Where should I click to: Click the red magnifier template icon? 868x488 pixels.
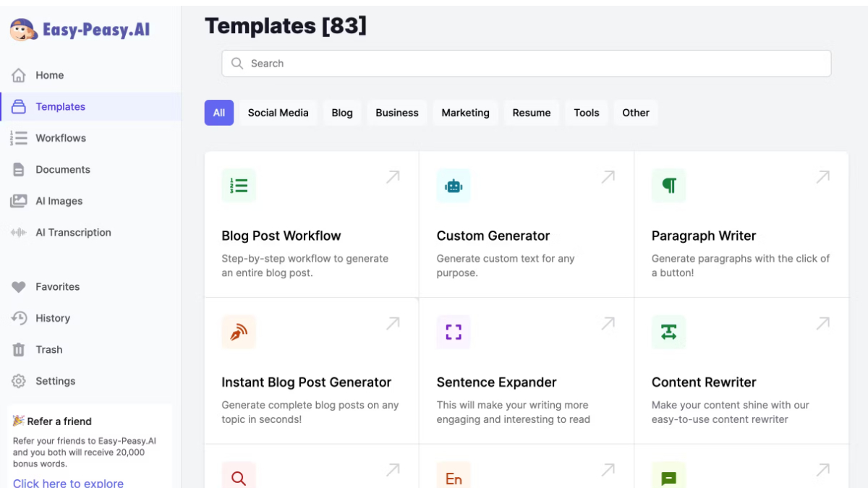click(239, 475)
